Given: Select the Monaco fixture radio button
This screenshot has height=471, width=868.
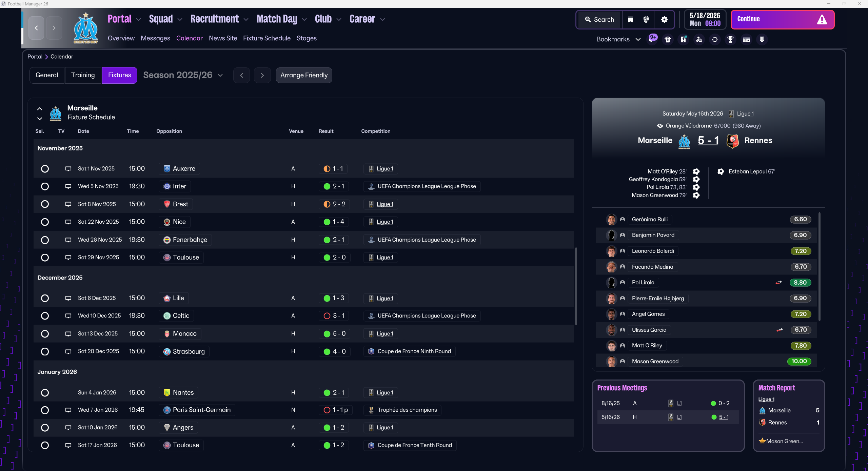Looking at the screenshot, I should tap(45, 334).
